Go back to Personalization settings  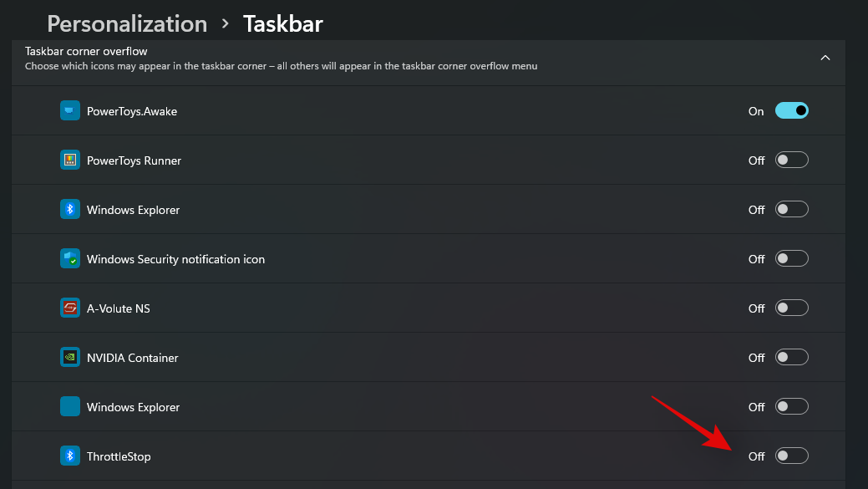click(127, 23)
